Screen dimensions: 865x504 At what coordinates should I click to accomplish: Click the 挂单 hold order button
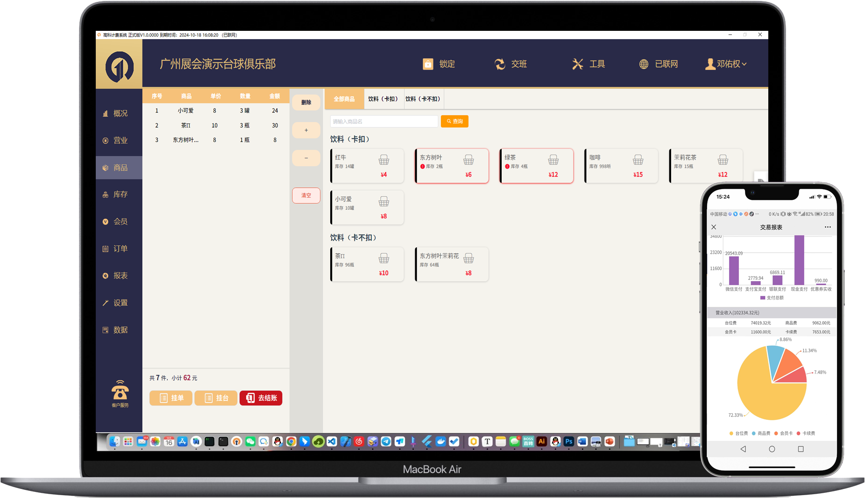(x=171, y=398)
